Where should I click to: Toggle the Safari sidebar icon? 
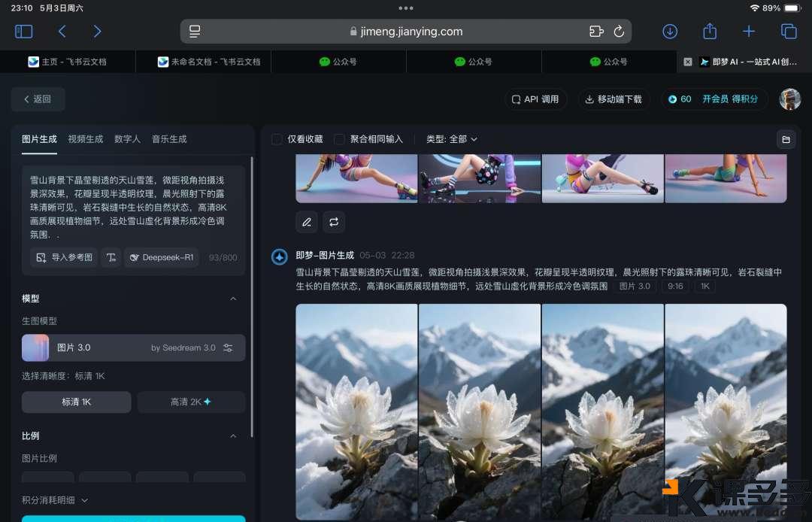pyautogui.click(x=24, y=32)
